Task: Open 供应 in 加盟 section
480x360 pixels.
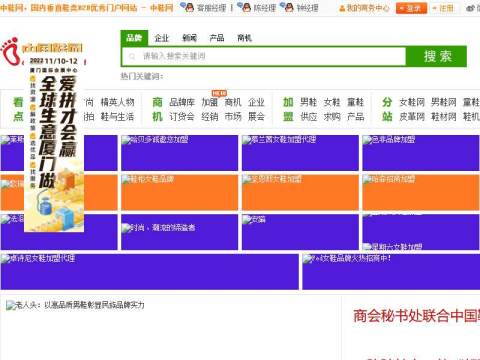Action: [x=308, y=116]
